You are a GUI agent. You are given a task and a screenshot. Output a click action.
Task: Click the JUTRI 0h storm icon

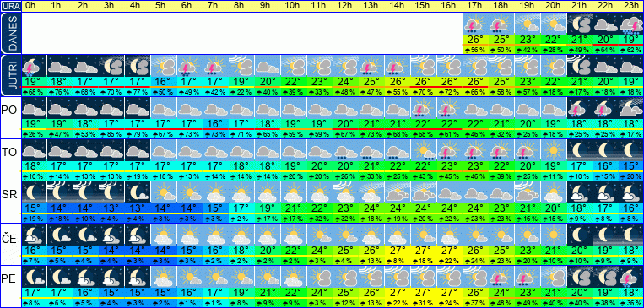click(34, 66)
